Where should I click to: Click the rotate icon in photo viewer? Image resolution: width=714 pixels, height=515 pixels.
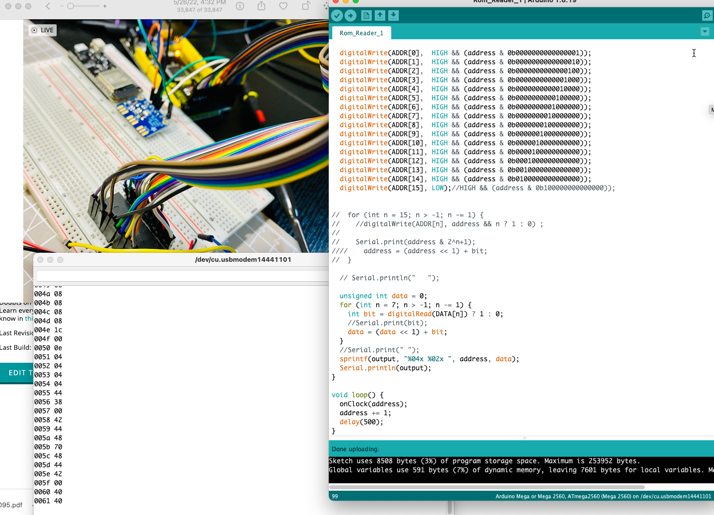(306, 7)
